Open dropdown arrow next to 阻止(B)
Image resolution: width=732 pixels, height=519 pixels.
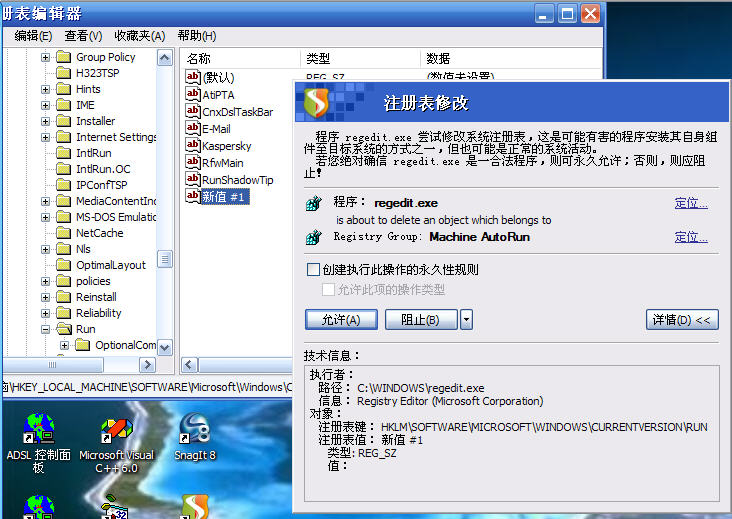point(466,320)
